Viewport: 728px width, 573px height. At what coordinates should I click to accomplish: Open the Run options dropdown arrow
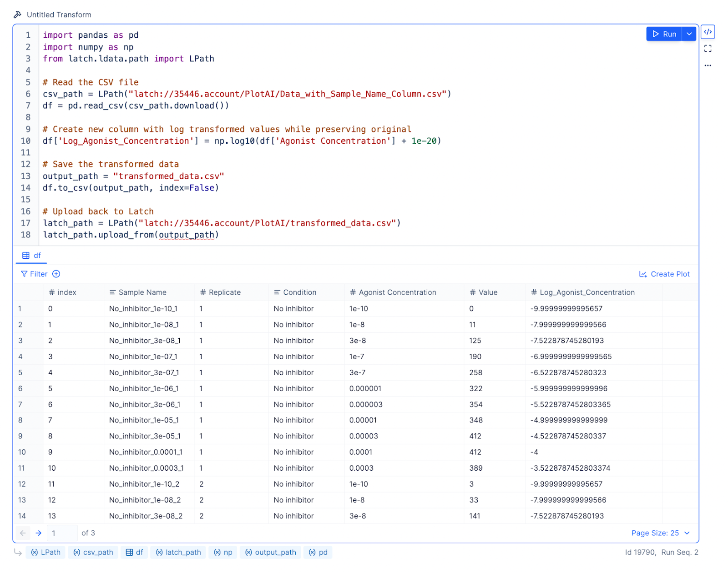coord(689,34)
